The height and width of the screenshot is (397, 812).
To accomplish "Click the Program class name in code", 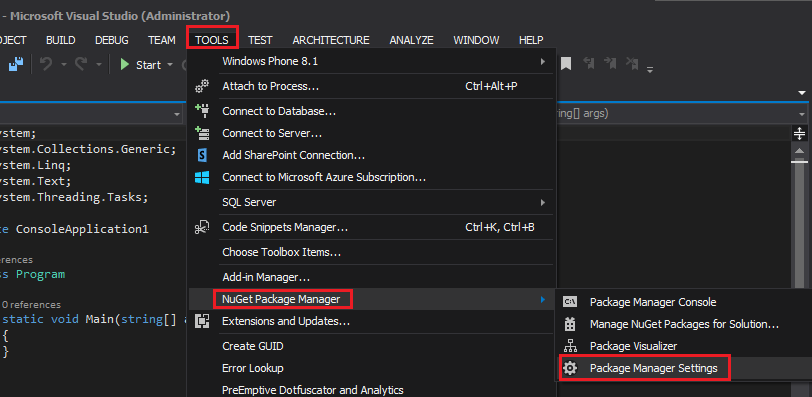I will [40, 274].
